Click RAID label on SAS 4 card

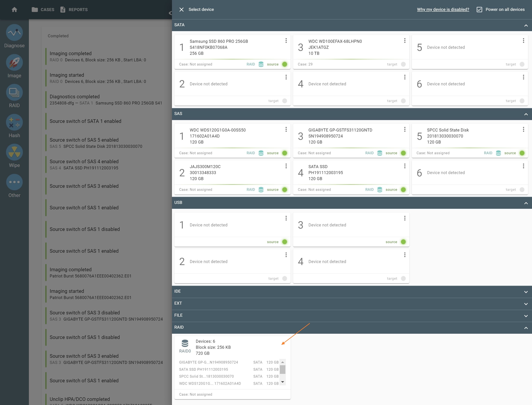[x=369, y=189]
